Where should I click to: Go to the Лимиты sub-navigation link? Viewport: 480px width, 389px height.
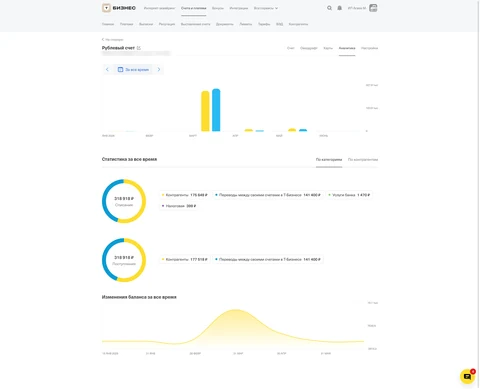coord(246,24)
